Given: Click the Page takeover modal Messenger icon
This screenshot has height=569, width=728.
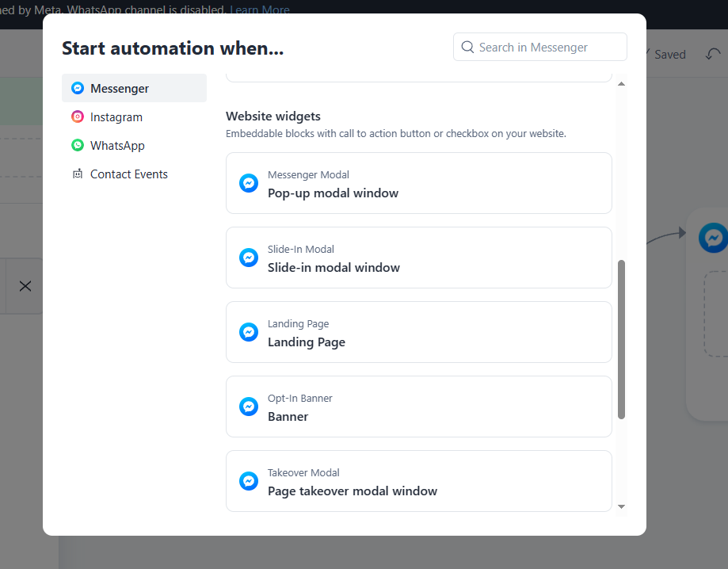Looking at the screenshot, I should 249,481.
